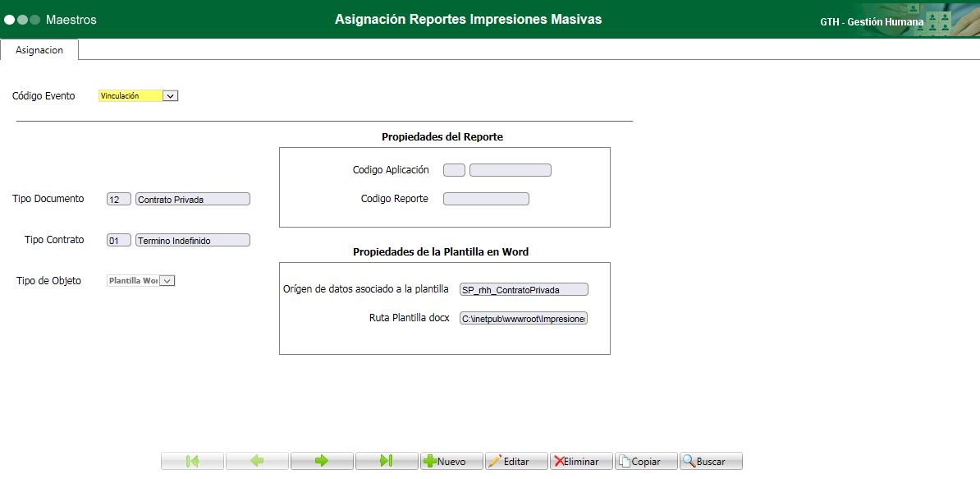Screen dimensions: 980x479
Task: Focus the Codigo Aplicación description field
Action: 510,170
